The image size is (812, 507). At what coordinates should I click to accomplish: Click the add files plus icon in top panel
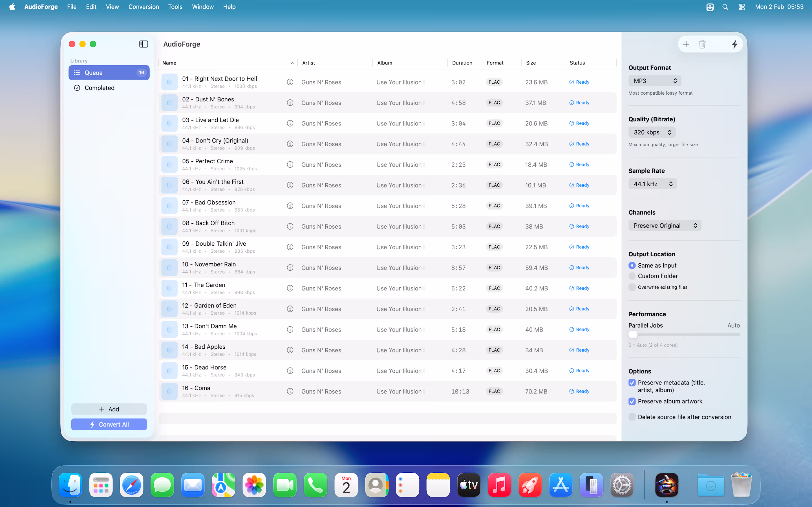pyautogui.click(x=686, y=44)
